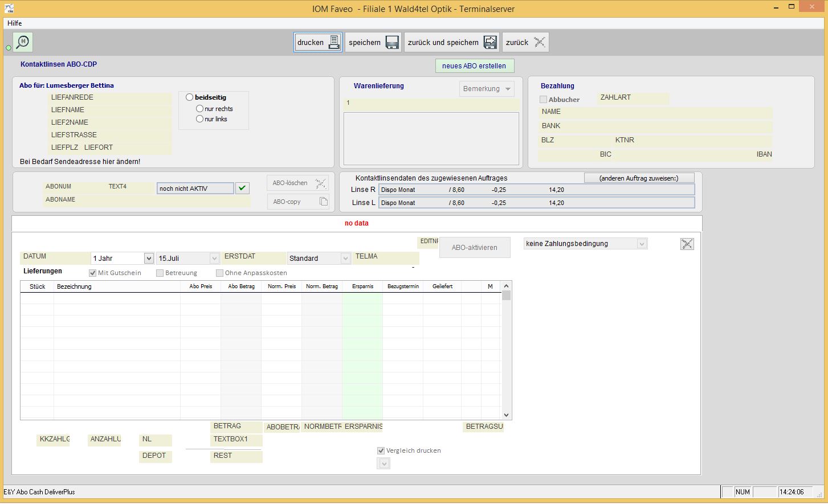Click zurück und speichern button
Image resolution: width=828 pixels, height=504 pixels.
(451, 42)
